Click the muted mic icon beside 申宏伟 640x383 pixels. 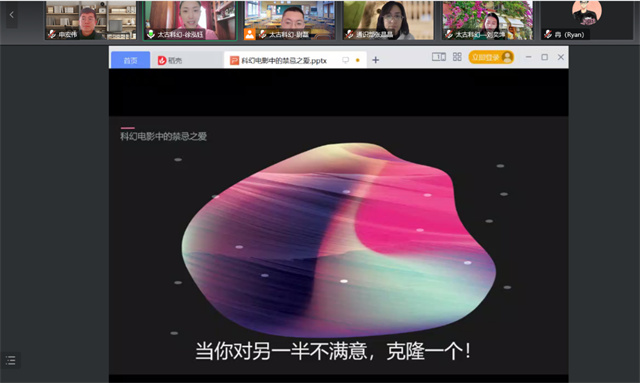[52, 34]
